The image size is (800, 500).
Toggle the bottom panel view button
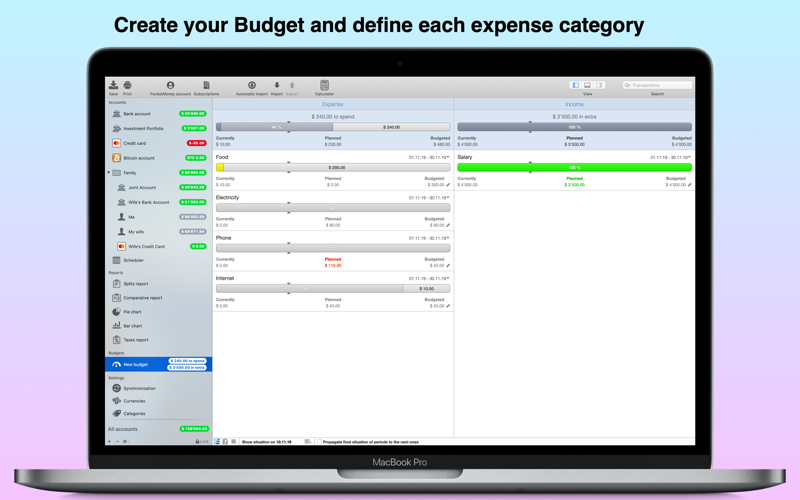pos(587,85)
